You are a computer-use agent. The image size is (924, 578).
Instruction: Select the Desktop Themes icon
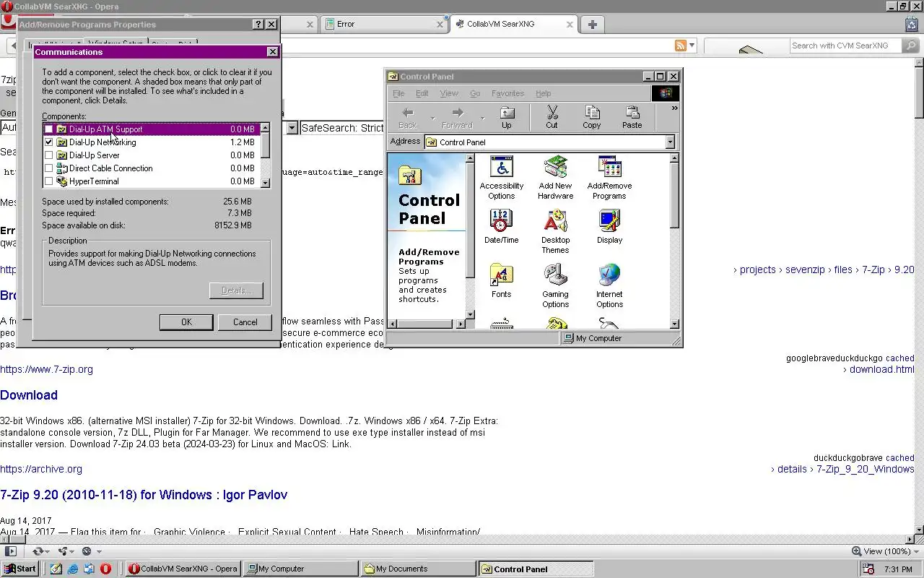coord(555,232)
